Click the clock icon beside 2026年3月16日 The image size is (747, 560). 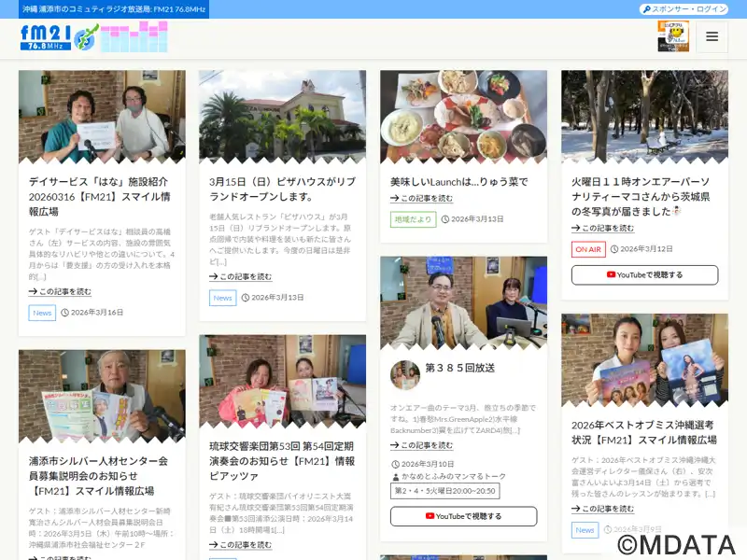[64, 313]
